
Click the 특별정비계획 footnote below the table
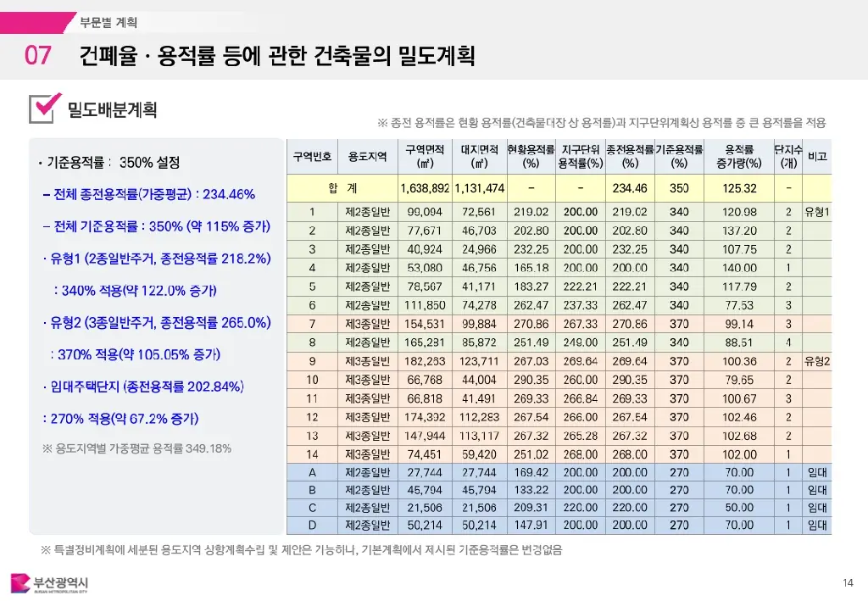[301, 550]
